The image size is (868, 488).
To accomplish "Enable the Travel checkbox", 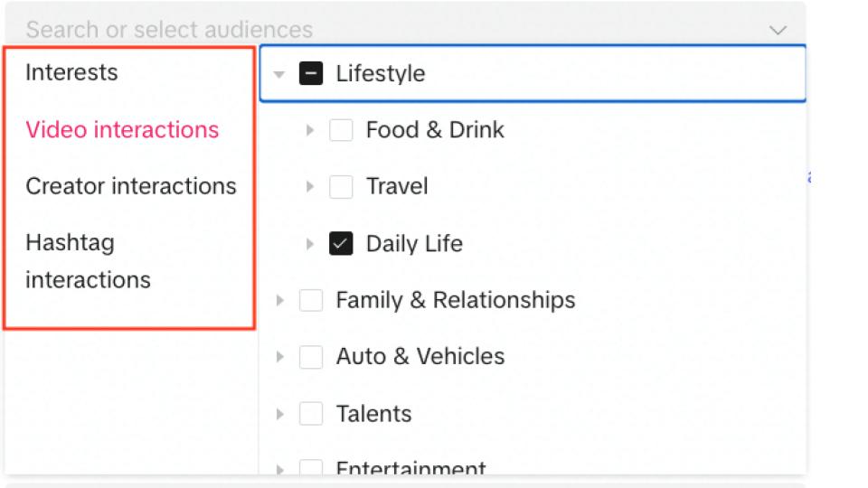I will pos(341,187).
